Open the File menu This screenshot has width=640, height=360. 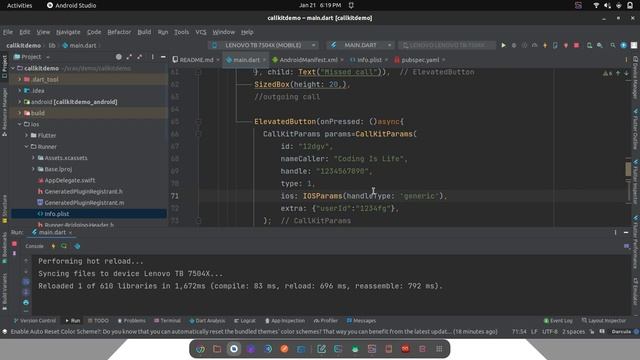pyautogui.click(x=8, y=32)
